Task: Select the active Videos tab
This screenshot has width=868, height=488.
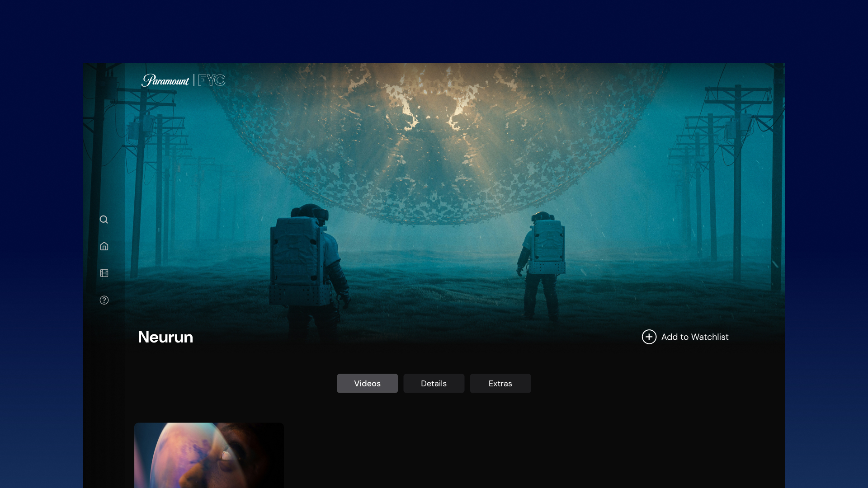Action: tap(367, 383)
